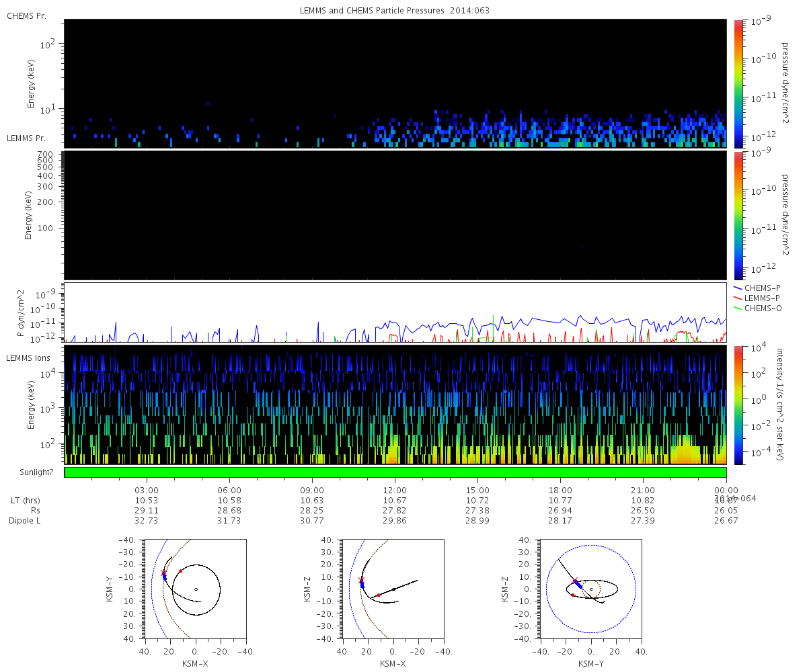
Task: Click the red dot on the KSM-X/KSM-Z orbit
Action: click(x=378, y=595)
